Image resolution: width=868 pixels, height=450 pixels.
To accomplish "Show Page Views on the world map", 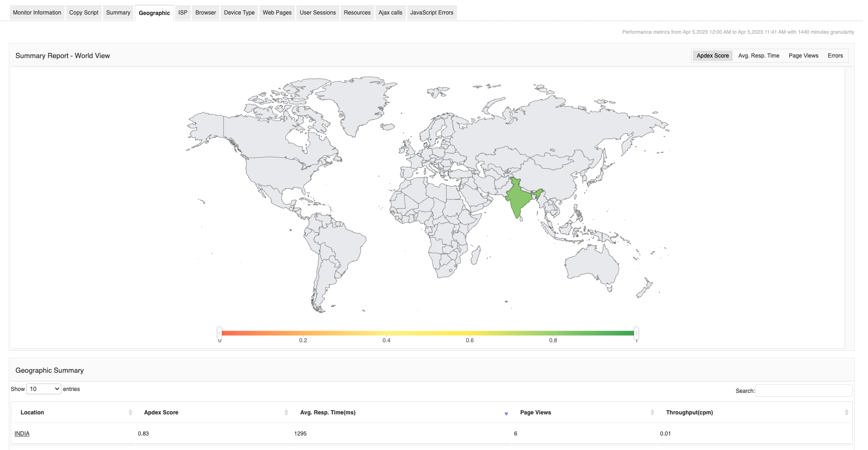I will [x=803, y=55].
